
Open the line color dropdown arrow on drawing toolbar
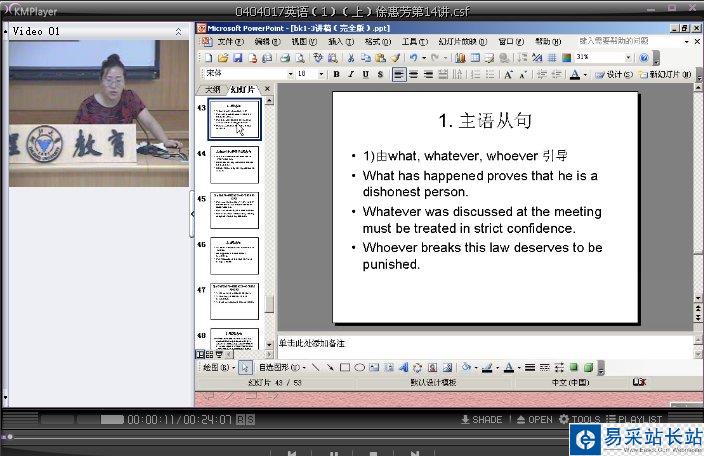(x=497, y=368)
